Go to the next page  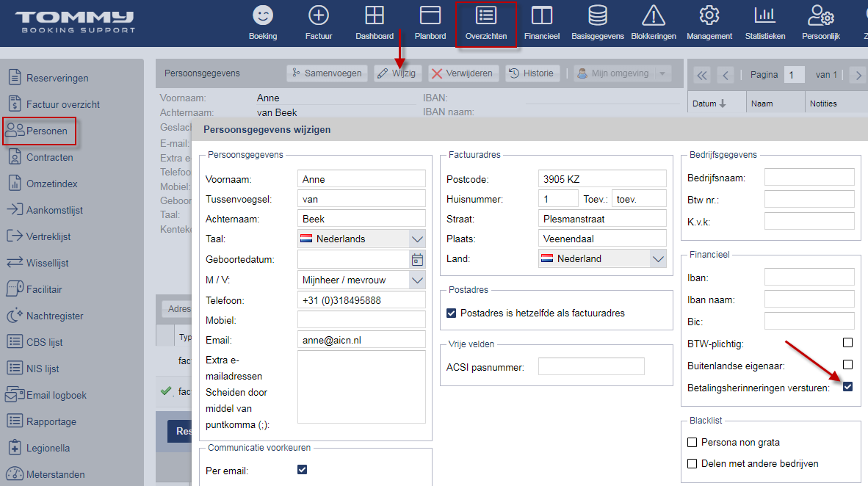click(858, 75)
